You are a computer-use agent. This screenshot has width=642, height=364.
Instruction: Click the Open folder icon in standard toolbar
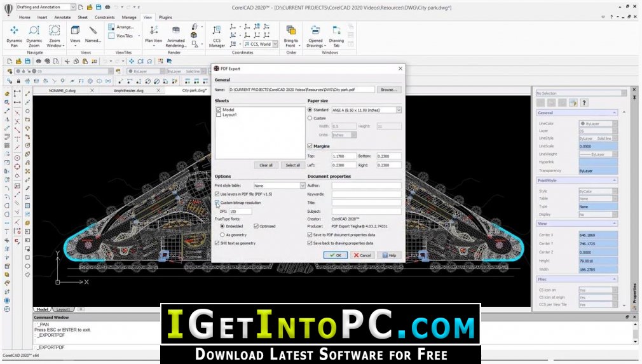pyautogui.click(x=18, y=61)
